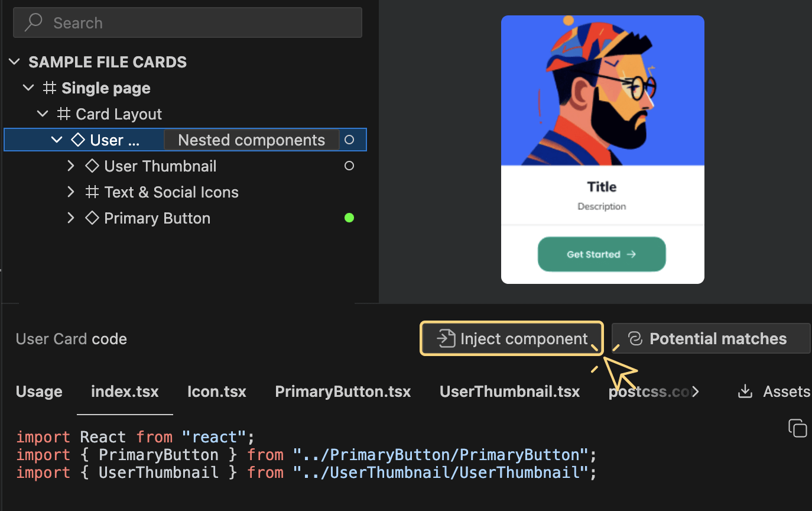Click the User Thumbnail diamond component icon
Screen dimensions: 812x511
point(92,166)
